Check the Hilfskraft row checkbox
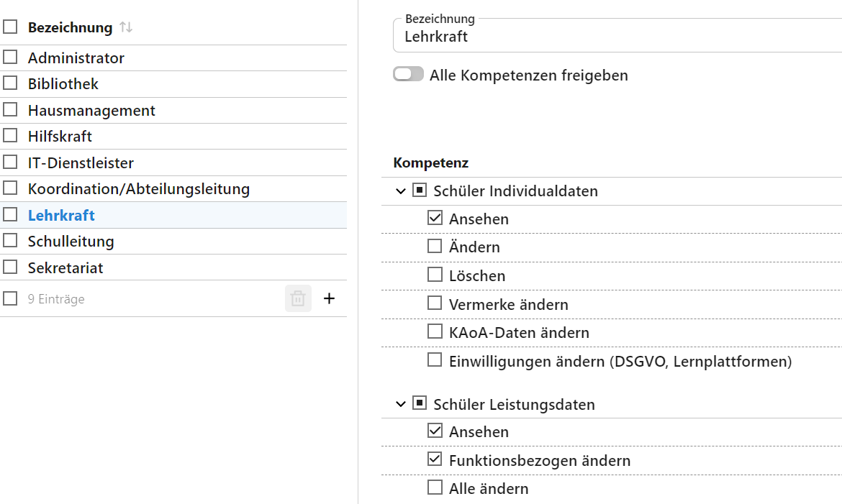 point(10,135)
